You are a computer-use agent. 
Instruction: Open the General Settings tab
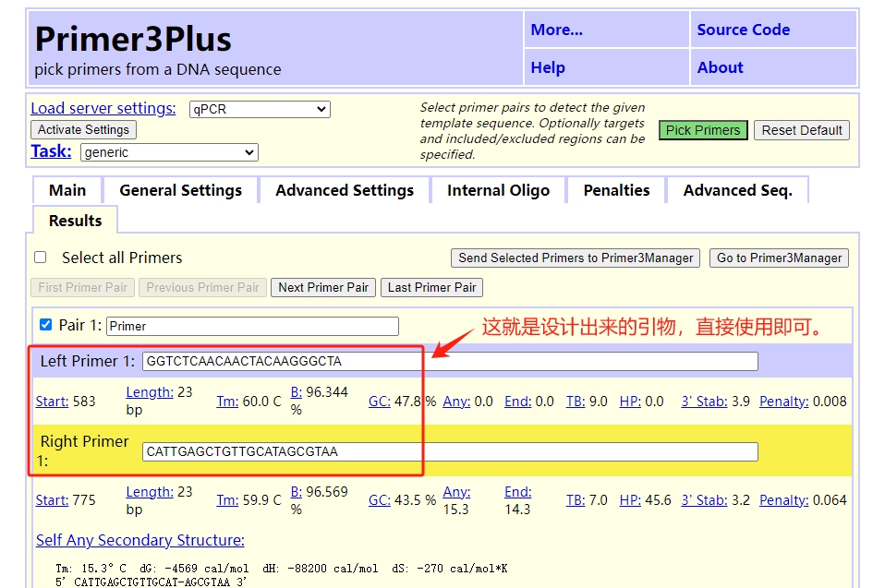tap(180, 190)
